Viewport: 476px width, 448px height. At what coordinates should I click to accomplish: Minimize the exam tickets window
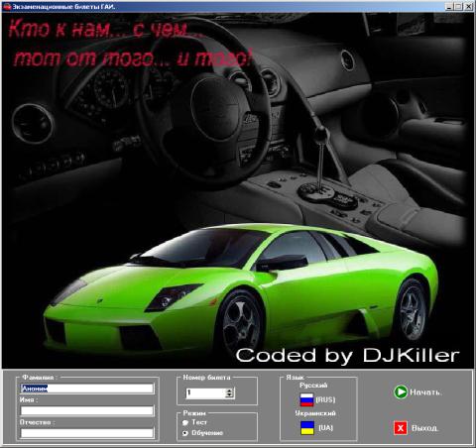[x=449, y=6]
